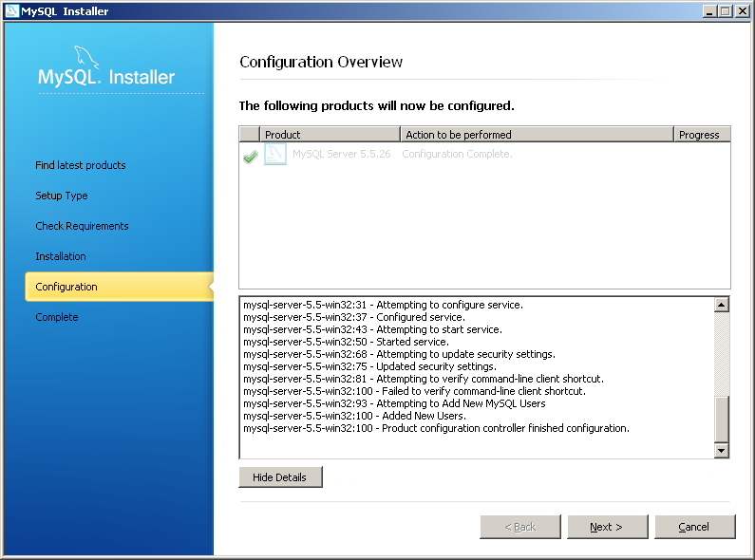755x560 pixels.
Task: Select the Complete step
Action: coord(57,317)
